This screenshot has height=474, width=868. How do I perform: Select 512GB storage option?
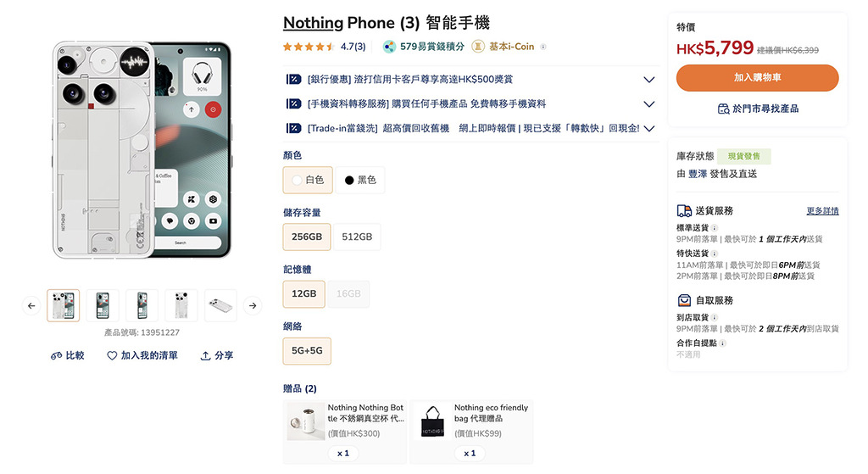(x=357, y=237)
